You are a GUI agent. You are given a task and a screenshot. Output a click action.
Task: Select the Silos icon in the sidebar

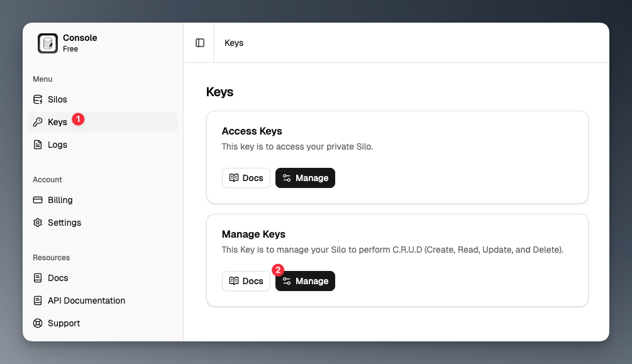tap(38, 99)
